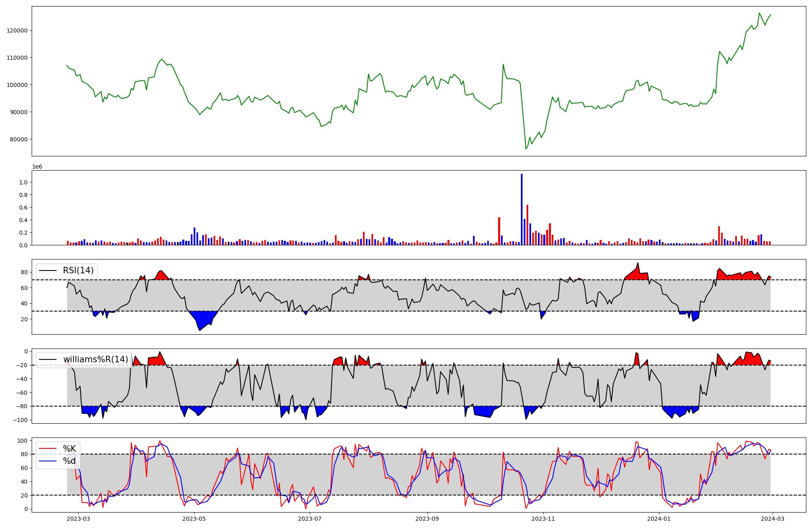
Task: Click the -100 Williams %R axis tick
Action: 21,420
